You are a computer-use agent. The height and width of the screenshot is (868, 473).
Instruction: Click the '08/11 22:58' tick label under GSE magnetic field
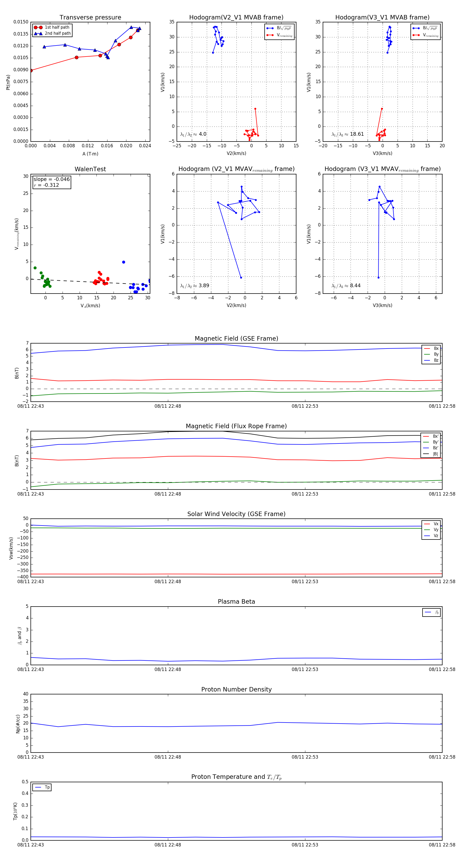point(442,406)
